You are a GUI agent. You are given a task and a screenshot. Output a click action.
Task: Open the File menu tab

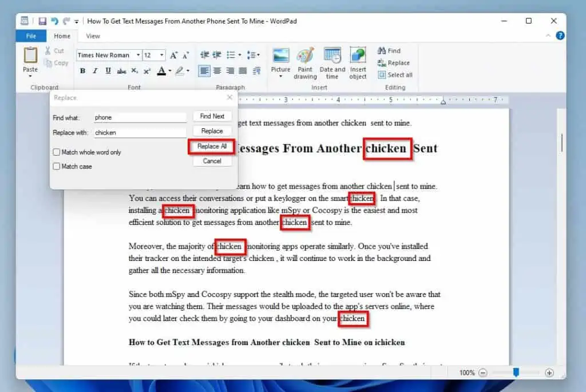tap(31, 36)
